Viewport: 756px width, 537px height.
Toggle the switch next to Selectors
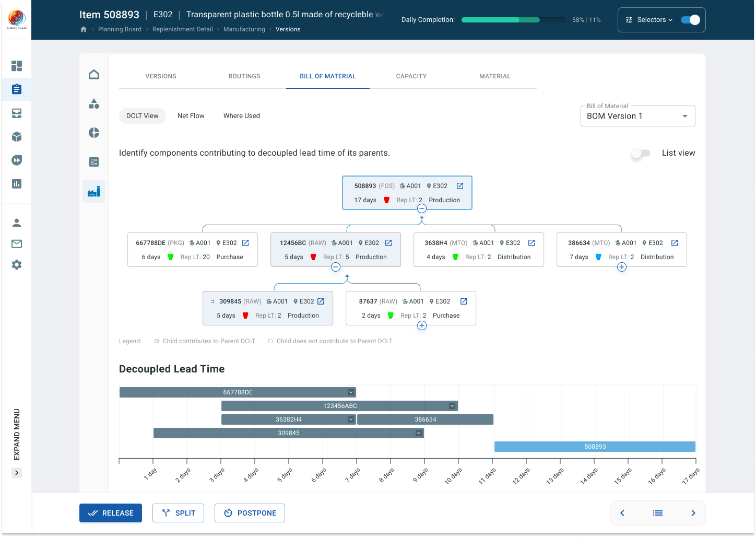coord(690,20)
